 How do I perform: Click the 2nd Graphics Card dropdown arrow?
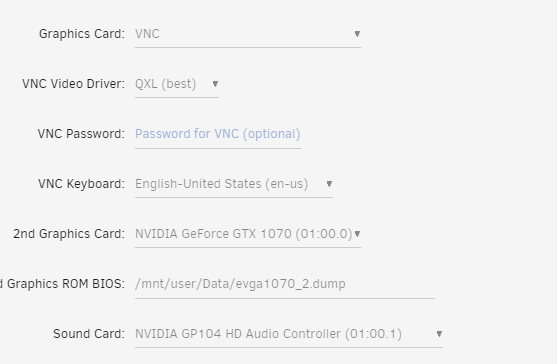click(x=357, y=234)
